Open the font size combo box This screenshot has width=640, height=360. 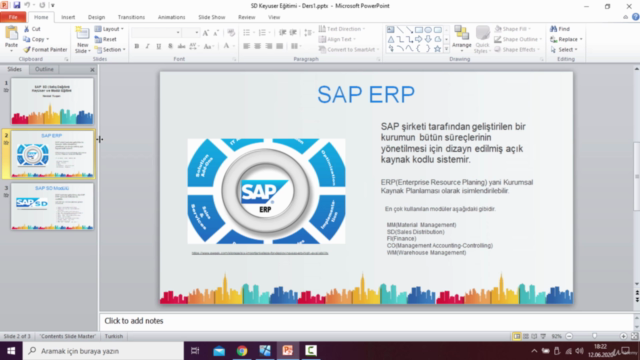191,33
